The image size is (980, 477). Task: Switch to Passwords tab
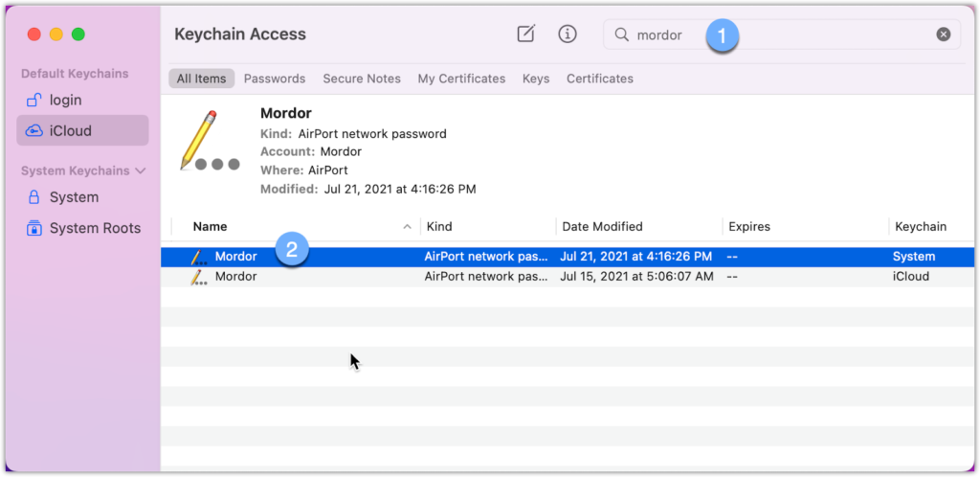(x=275, y=79)
